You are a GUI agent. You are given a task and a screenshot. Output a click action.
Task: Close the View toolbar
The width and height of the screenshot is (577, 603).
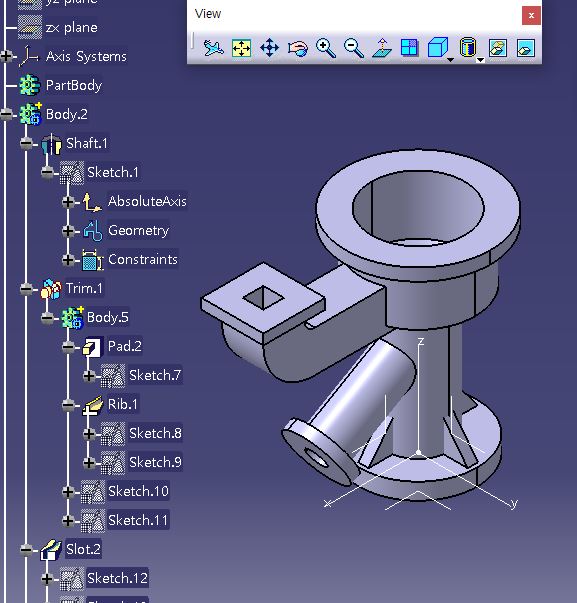click(531, 15)
